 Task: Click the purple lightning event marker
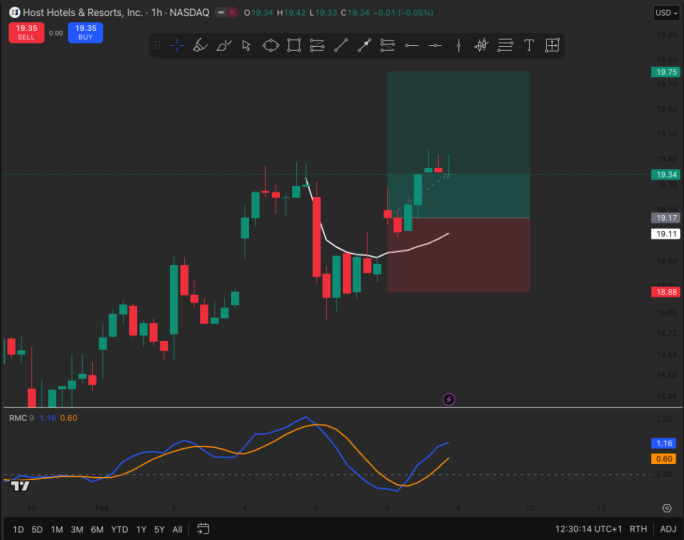pos(449,399)
